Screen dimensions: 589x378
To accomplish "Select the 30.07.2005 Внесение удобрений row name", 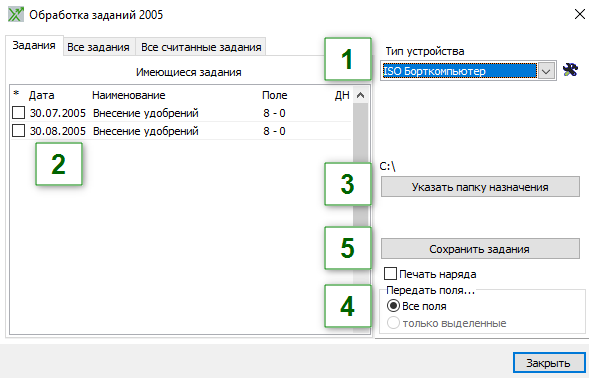I will [146, 113].
